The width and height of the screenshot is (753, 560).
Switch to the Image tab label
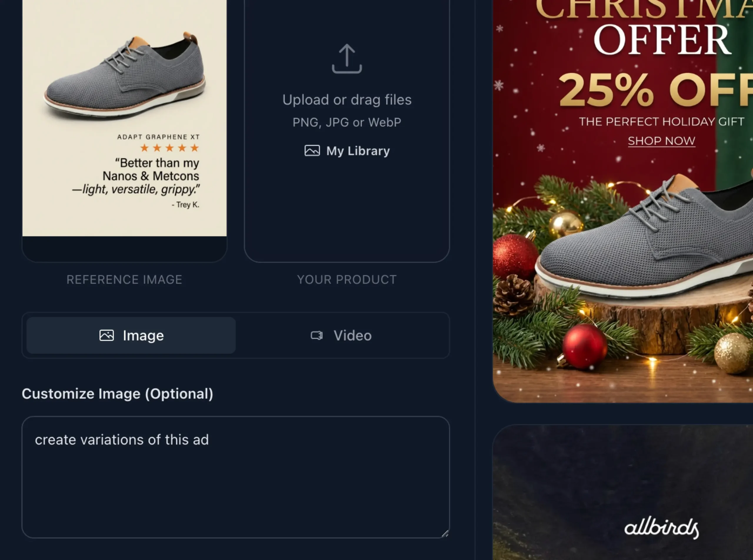tap(143, 336)
